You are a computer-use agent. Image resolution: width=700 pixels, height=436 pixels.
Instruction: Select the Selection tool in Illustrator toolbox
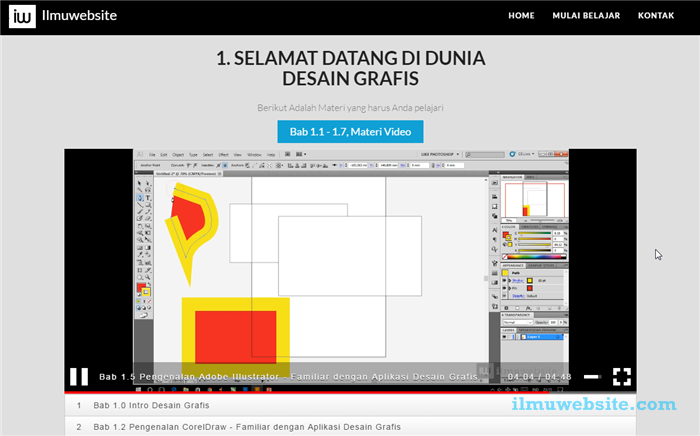[x=140, y=183]
